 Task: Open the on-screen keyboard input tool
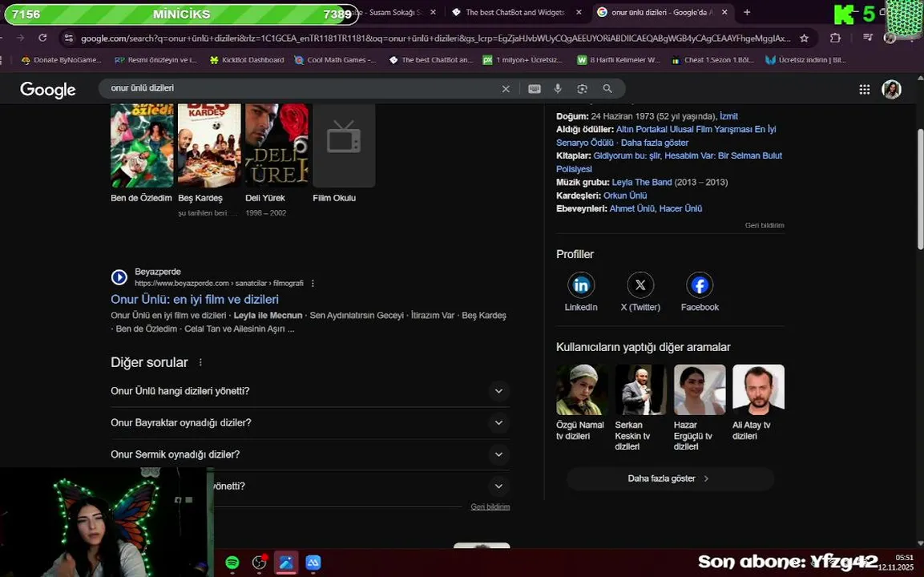[x=535, y=88]
